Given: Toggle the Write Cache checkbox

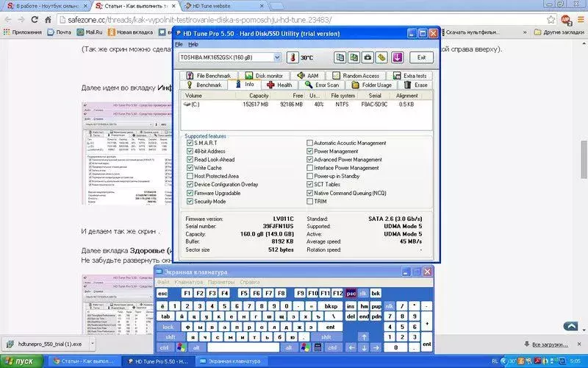Looking at the screenshot, I should [x=190, y=168].
